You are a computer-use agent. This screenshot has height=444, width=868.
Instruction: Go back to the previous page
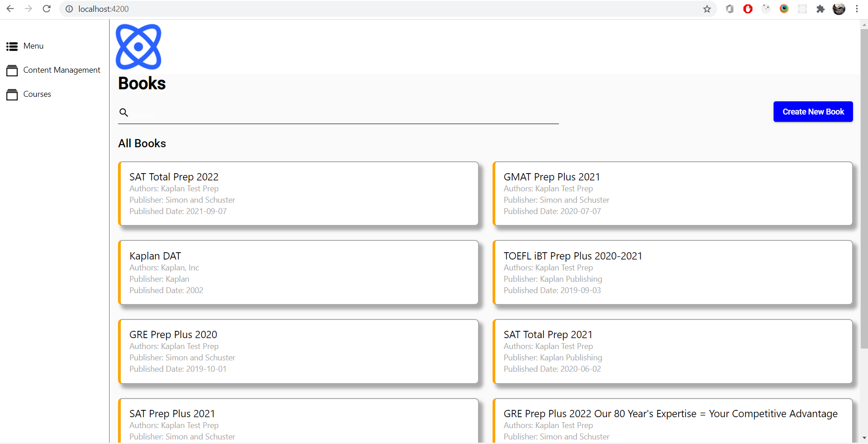pos(10,9)
